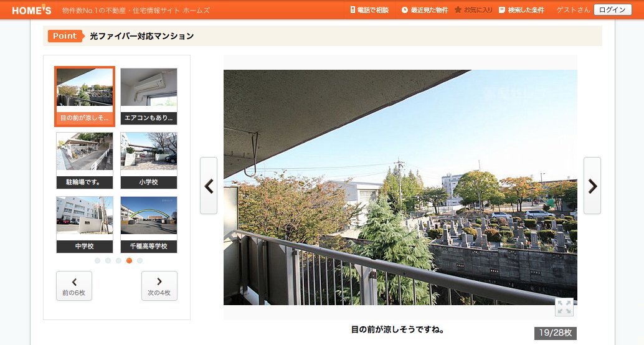Click the ログイン button

point(612,10)
